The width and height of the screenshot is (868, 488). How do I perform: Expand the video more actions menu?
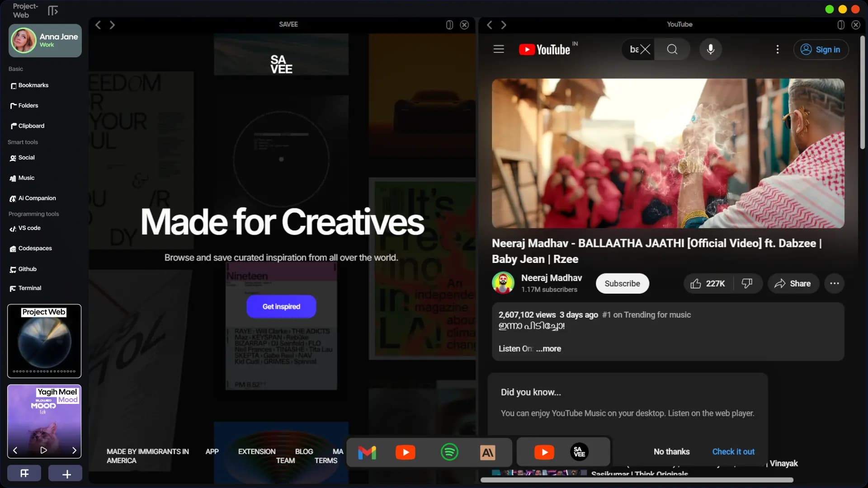(x=835, y=284)
